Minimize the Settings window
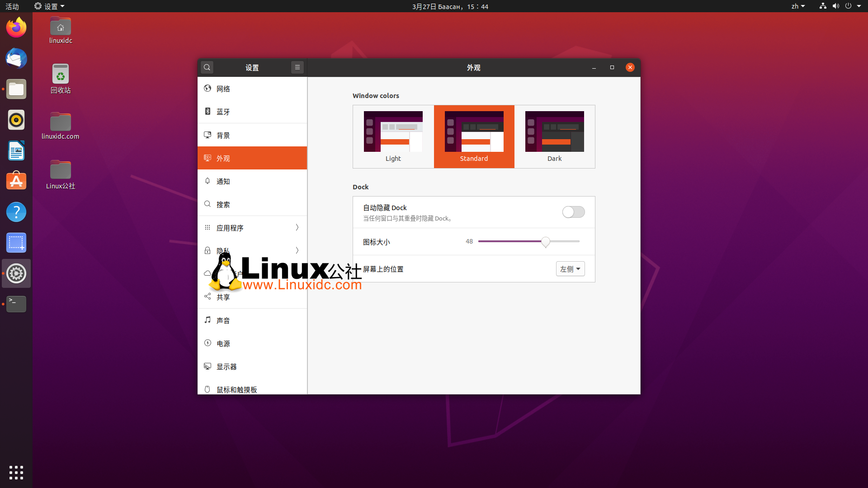 pyautogui.click(x=594, y=67)
